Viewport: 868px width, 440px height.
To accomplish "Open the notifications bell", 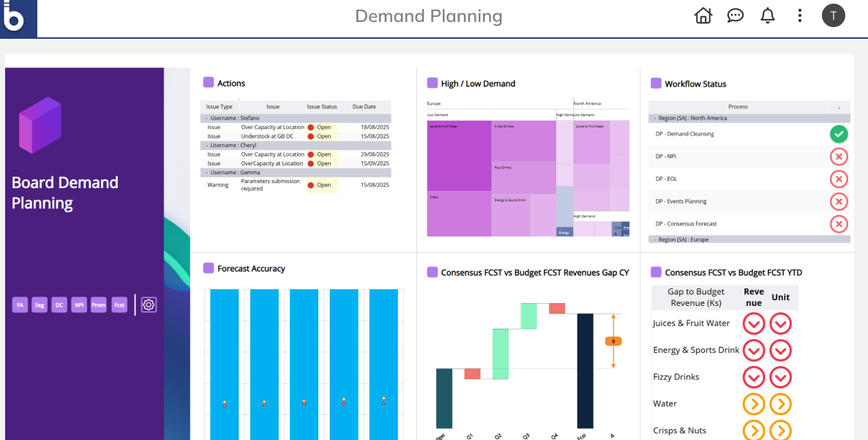I will [x=767, y=15].
